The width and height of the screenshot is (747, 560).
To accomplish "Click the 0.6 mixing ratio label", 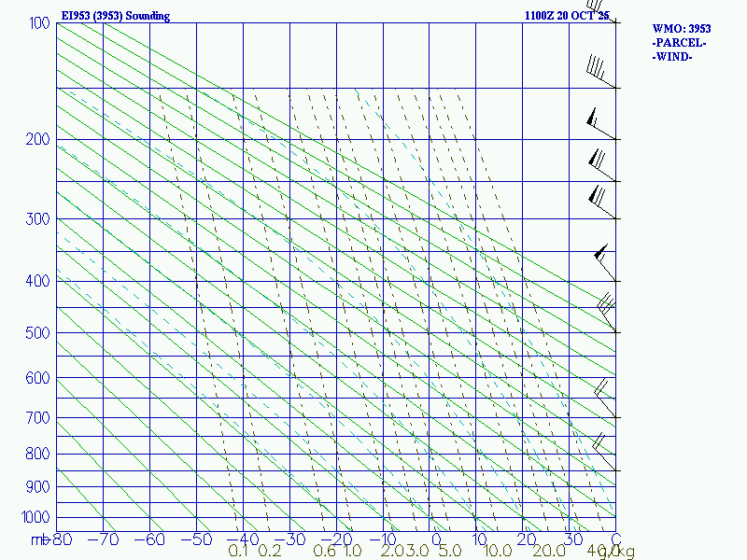I will tap(325, 551).
